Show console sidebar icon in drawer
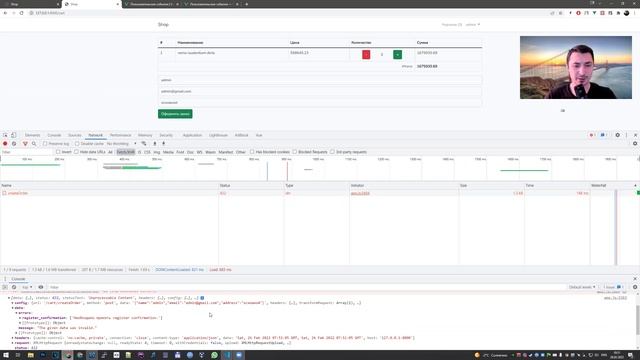The width and height of the screenshot is (640, 360). click(x=5, y=287)
